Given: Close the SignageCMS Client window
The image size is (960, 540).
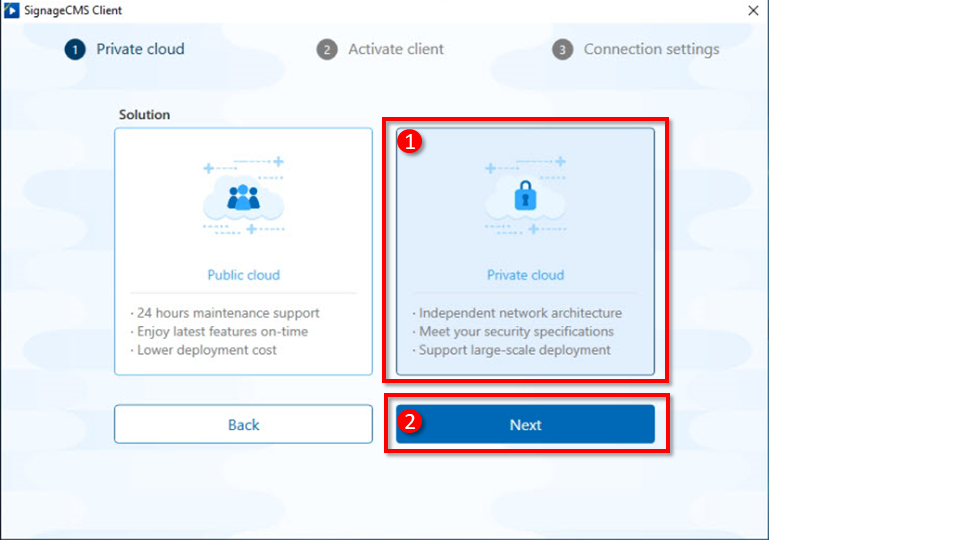Looking at the screenshot, I should [x=753, y=10].
